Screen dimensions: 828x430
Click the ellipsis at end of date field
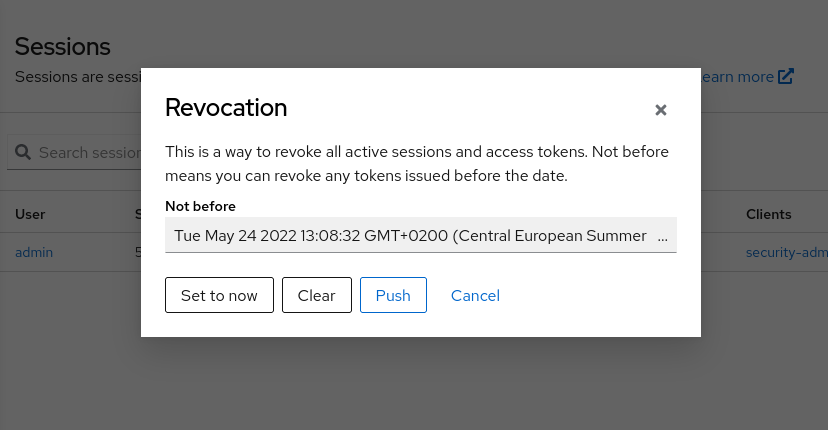pyautogui.click(x=662, y=236)
